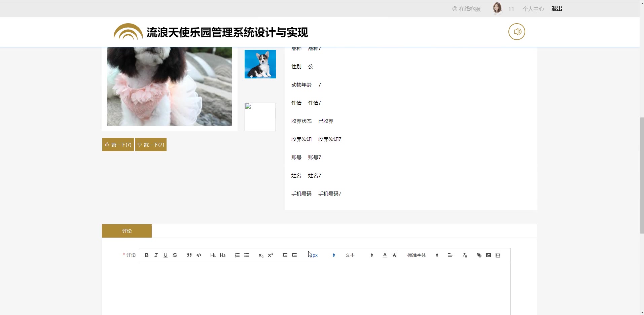This screenshot has width=644, height=315.
Task: Select the corgi puppy thumbnail
Action: pos(260,64)
